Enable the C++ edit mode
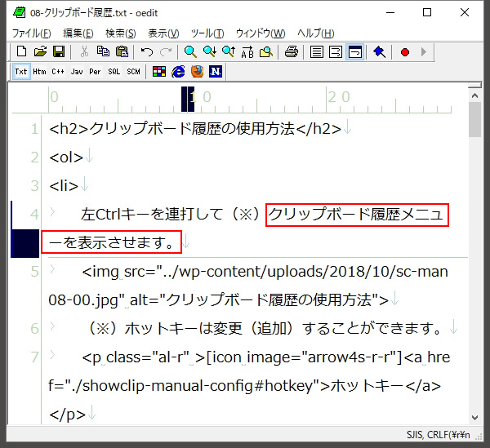490x448 pixels. pos(59,72)
